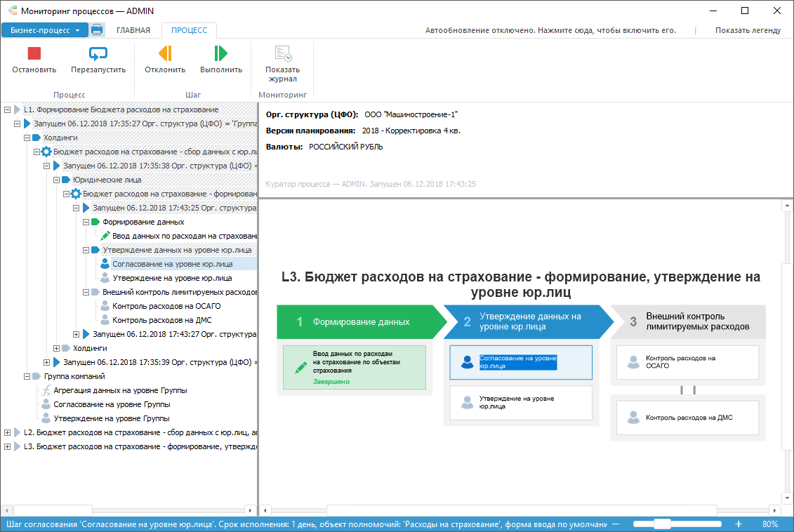Click the tree panel horizontal scrollbar right arrow
The height and width of the screenshot is (532, 794).
click(x=250, y=510)
